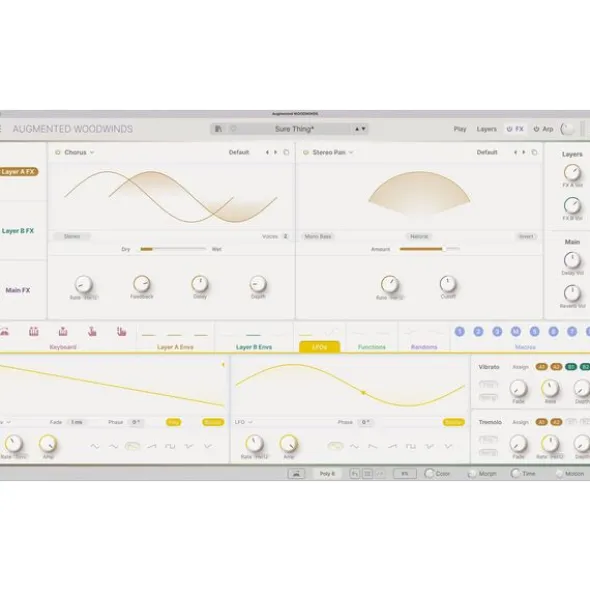This screenshot has width=590, height=591.
Task: Open the preset browser library icon
Action: click(218, 129)
